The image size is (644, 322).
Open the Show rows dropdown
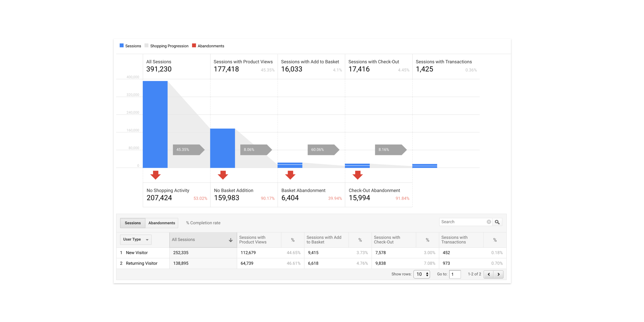(422, 274)
